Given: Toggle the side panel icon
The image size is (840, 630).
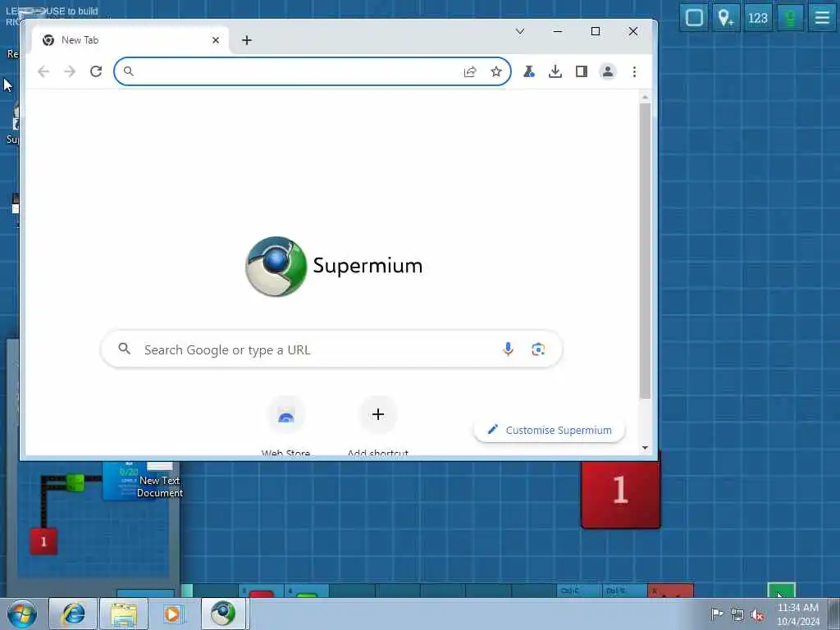Looking at the screenshot, I should [x=582, y=71].
